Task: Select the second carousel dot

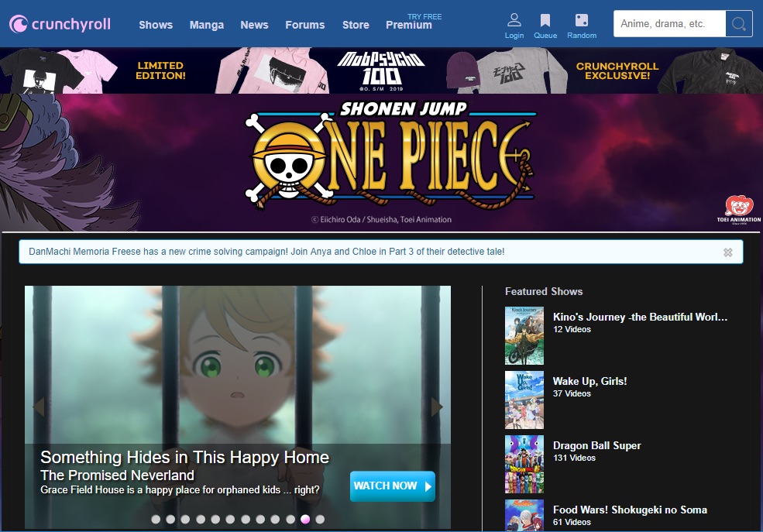Action: pos(170,520)
